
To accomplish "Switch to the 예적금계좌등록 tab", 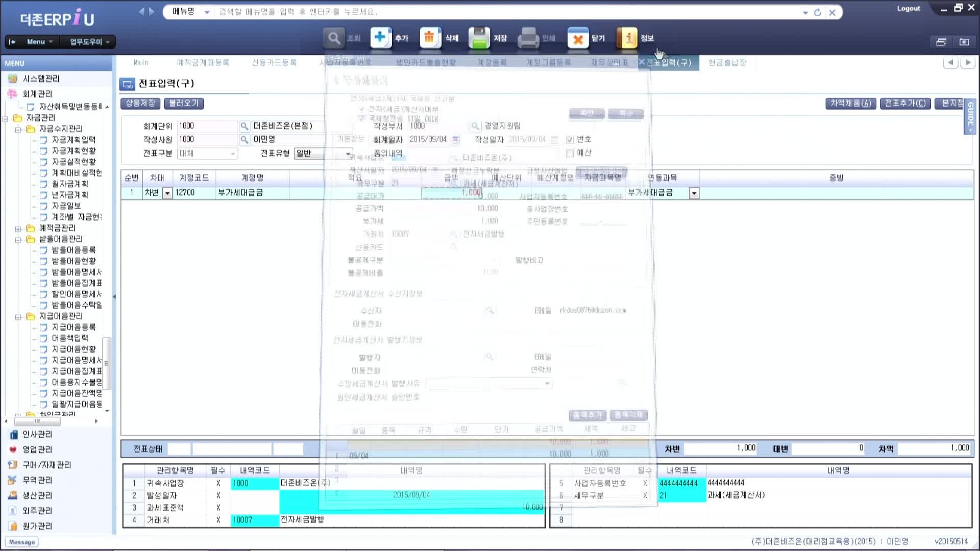I will (x=203, y=63).
